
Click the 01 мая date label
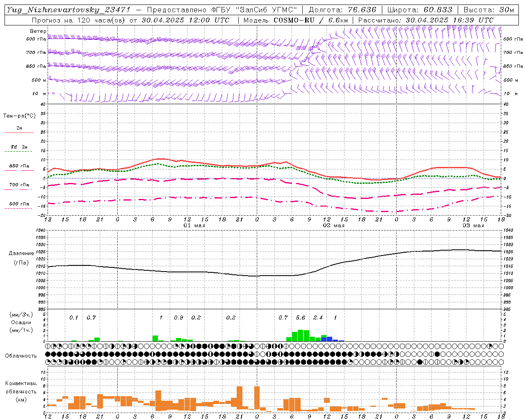pyautogui.click(x=194, y=226)
